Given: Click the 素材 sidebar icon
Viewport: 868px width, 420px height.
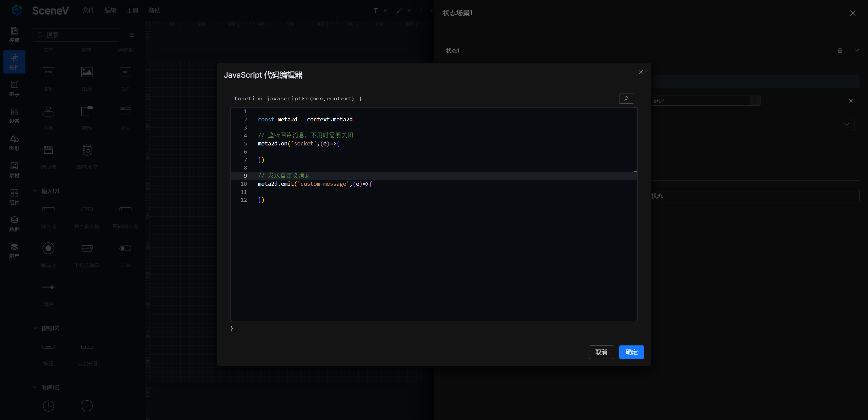Looking at the screenshot, I should click(x=14, y=169).
